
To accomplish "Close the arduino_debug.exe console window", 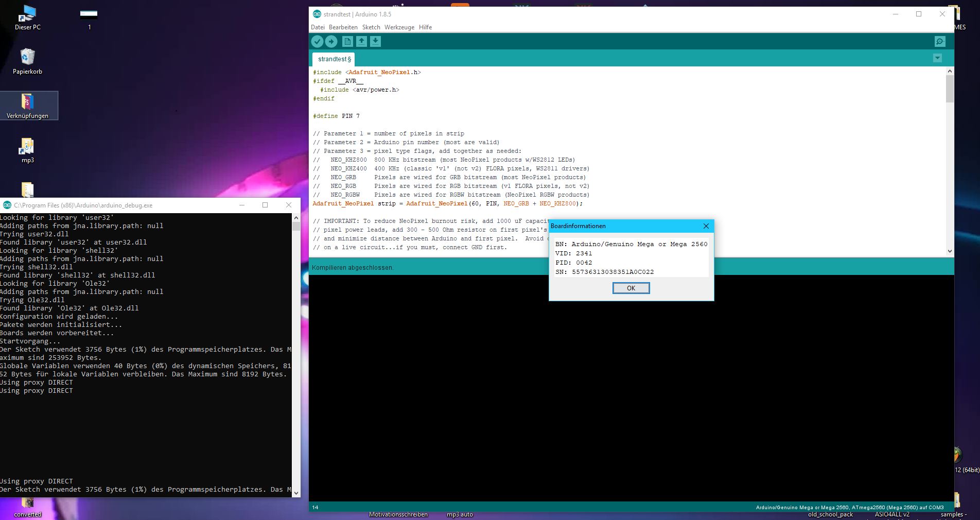I will pyautogui.click(x=289, y=205).
